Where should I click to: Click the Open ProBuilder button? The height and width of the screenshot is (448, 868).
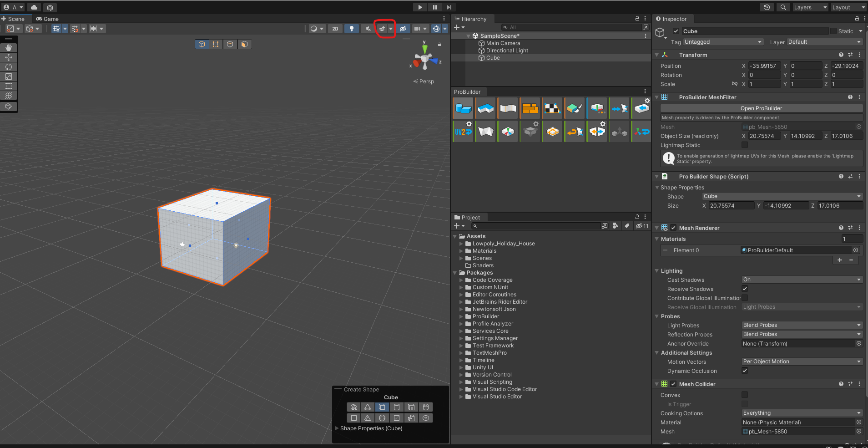coord(761,108)
